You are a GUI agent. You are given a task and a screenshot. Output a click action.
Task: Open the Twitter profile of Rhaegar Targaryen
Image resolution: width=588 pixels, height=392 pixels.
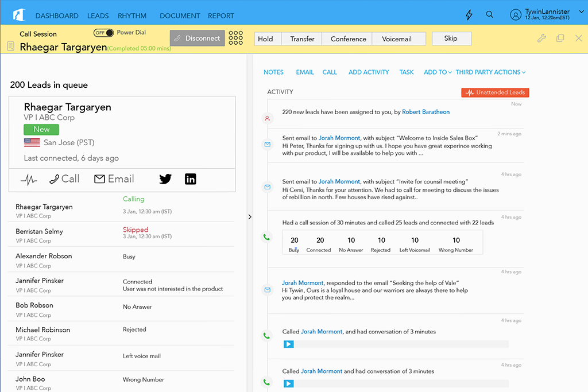coord(165,178)
